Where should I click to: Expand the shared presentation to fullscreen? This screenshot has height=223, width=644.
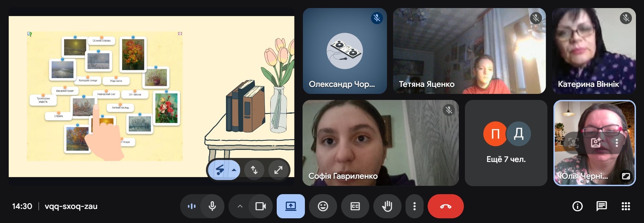click(278, 170)
